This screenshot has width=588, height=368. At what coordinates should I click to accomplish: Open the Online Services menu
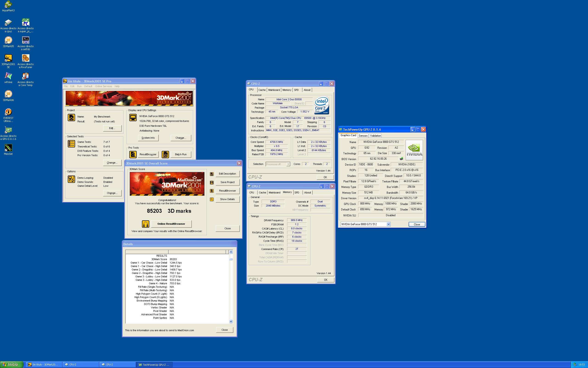click(x=104, y=86)
